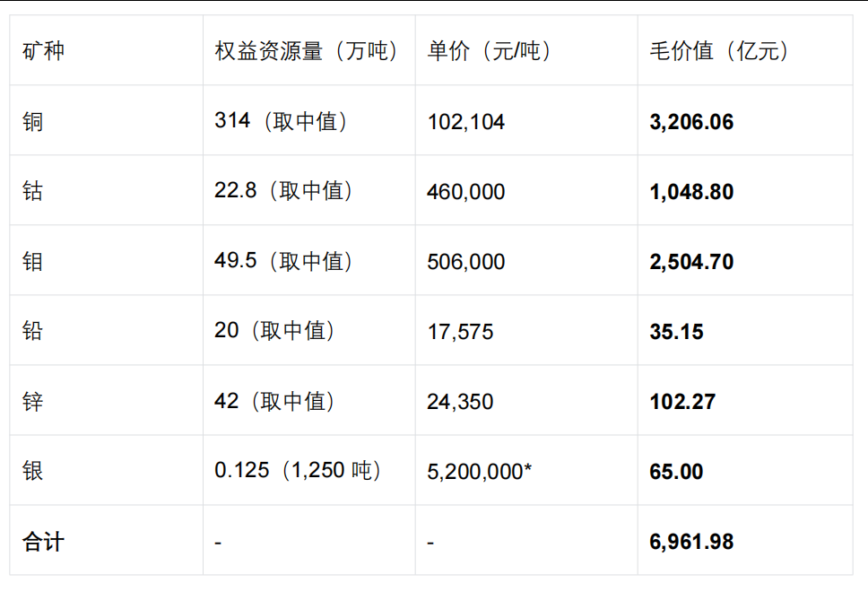Click the silver price 5,200,000* cell
The height and width of the screenshot is (592, 868).
(480, 472)
